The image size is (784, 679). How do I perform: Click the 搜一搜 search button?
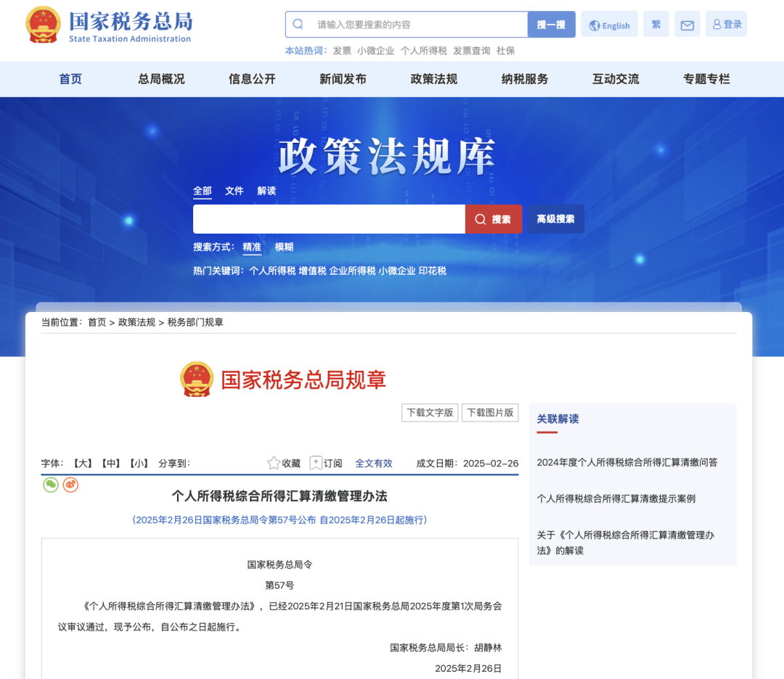tap(551, 24)
